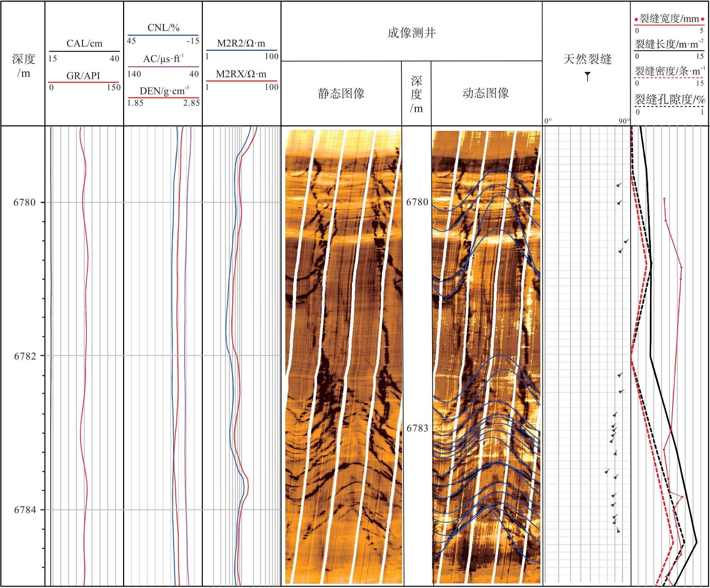
Task: Click the 裂缝密度 dashed red legend
Action: pos(669,77)
